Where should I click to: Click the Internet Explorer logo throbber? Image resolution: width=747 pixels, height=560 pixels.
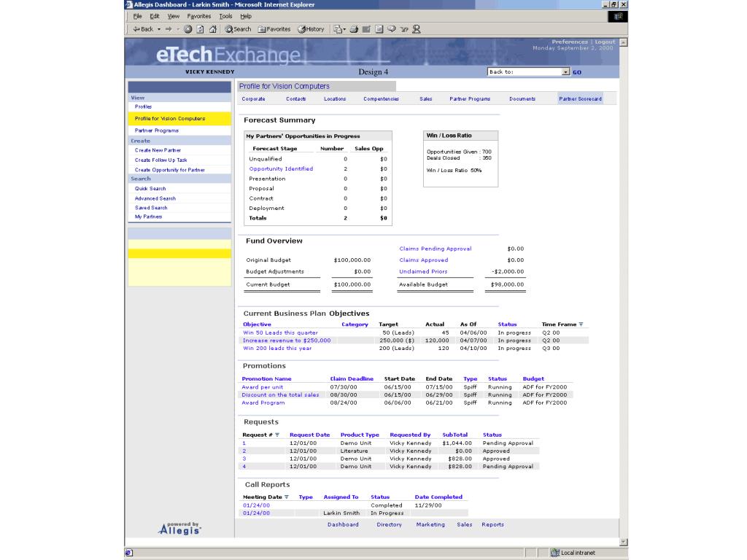(618, 16)
